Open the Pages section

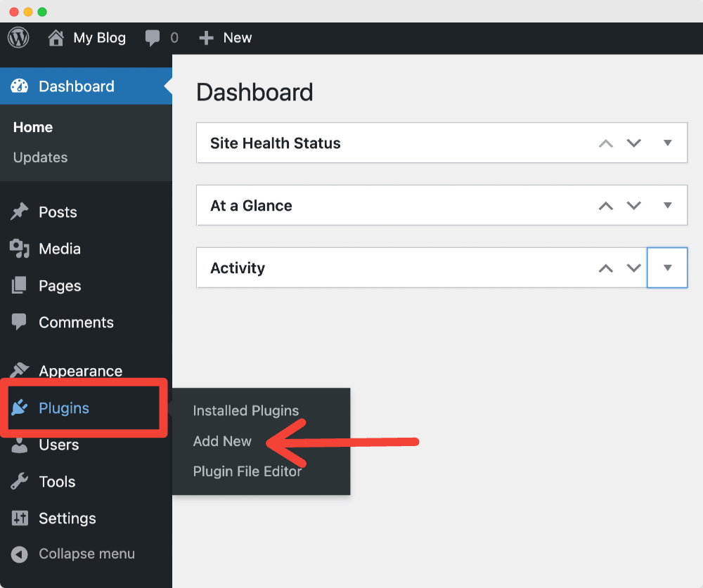[60, 286]
